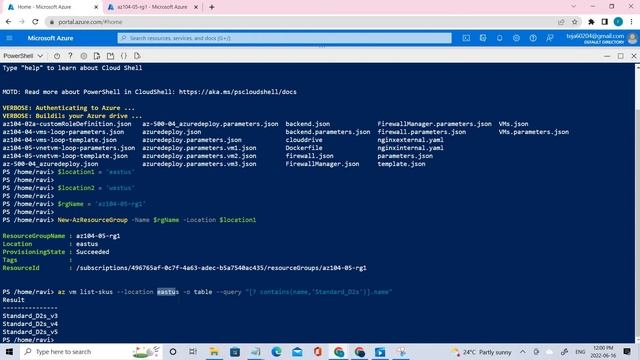Open the Feedback icon in Azure header
Viewport: 640px width, 360px height.
[x=550, y=38]
